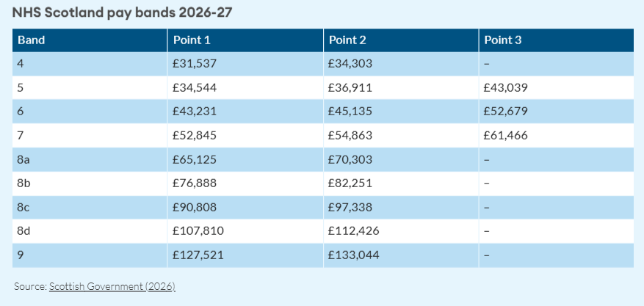Select Band 8d Point 1 value £107,810
The width and height of the screenshot is (644, 306).
point(198,231)
